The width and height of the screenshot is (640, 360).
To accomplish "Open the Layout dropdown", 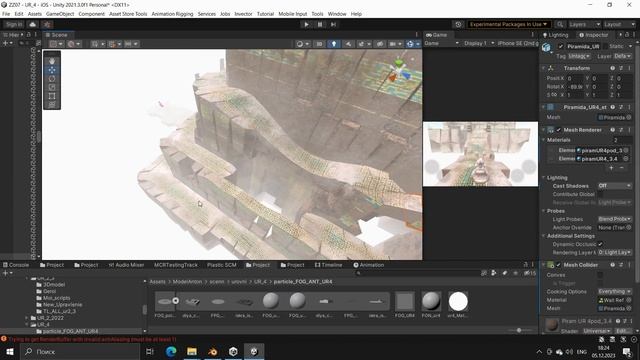I will click(619, 24).
